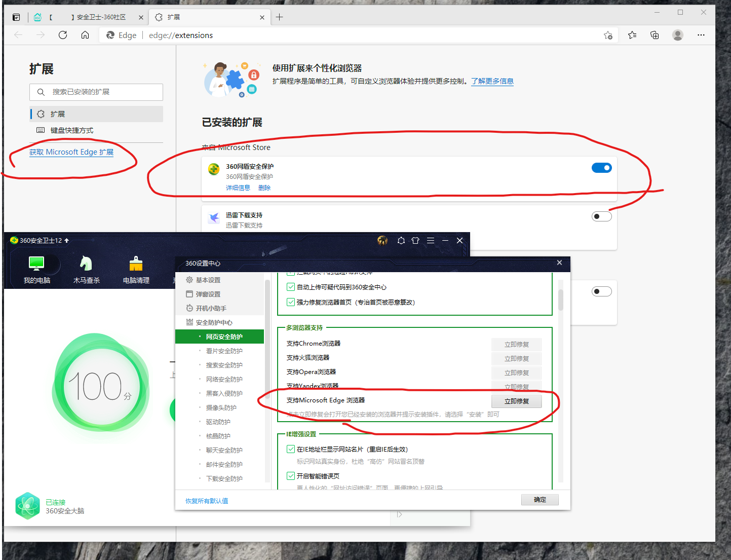Select 我的电脑 scan module

point(36,269)
